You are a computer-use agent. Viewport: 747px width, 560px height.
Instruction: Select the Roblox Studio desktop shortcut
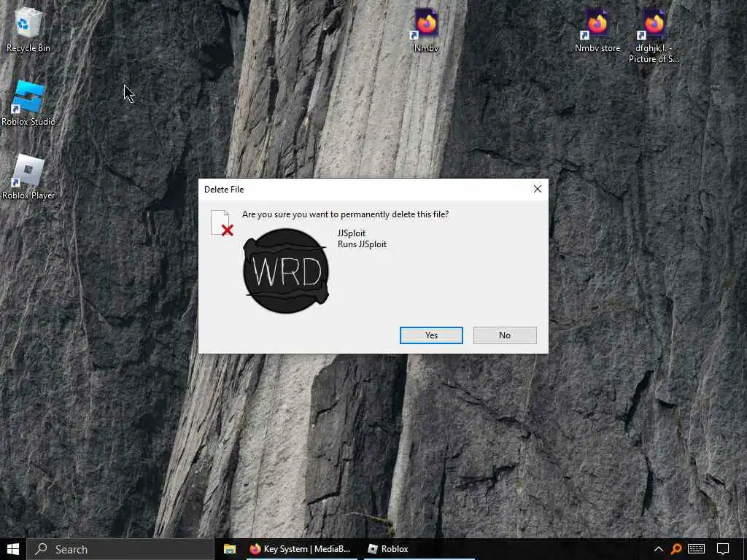click(28, 104)
